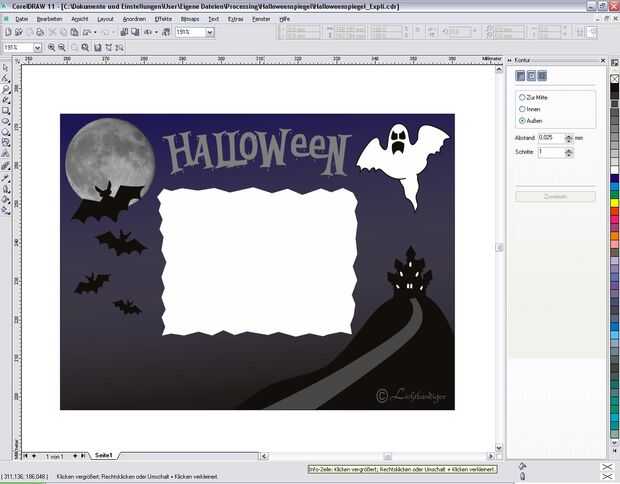Image resolution: width=620 pixels, height=484 pixels.
Task: Switch to the Seite1 page tab
Action: point(104,455)
